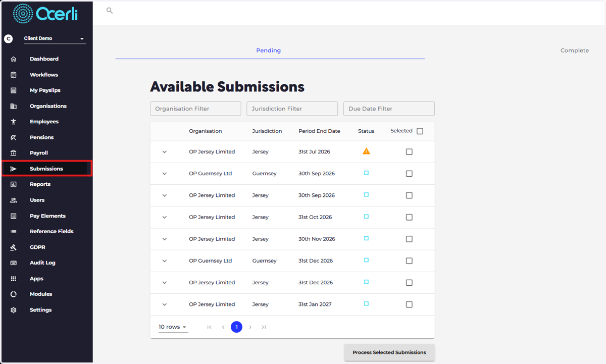Expand the 31st Oct 2026 row
The width and height of the screenshot is (606, 364).
(164, 217)
